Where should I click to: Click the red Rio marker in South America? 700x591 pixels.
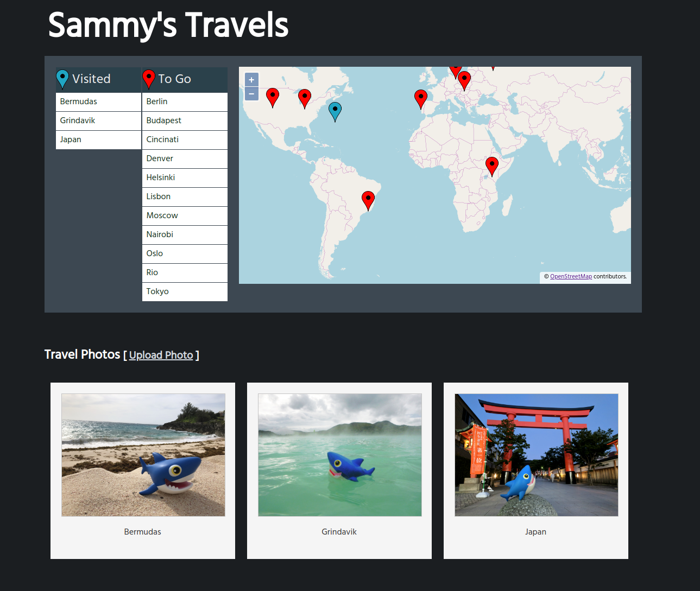click(x=368, y=201)
